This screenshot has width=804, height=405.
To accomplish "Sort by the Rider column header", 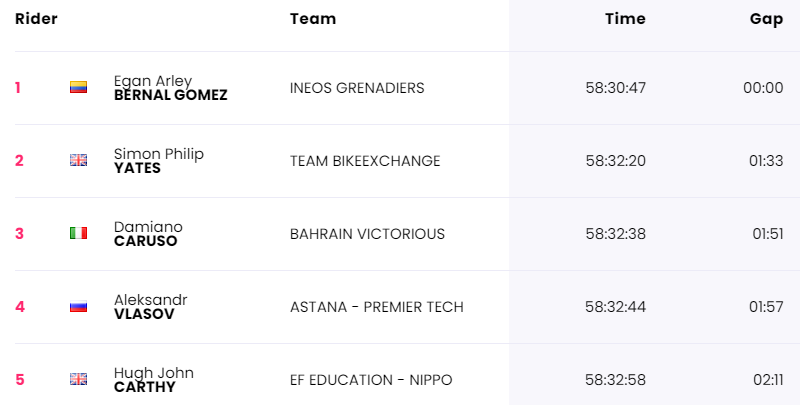I will [36, 19].
